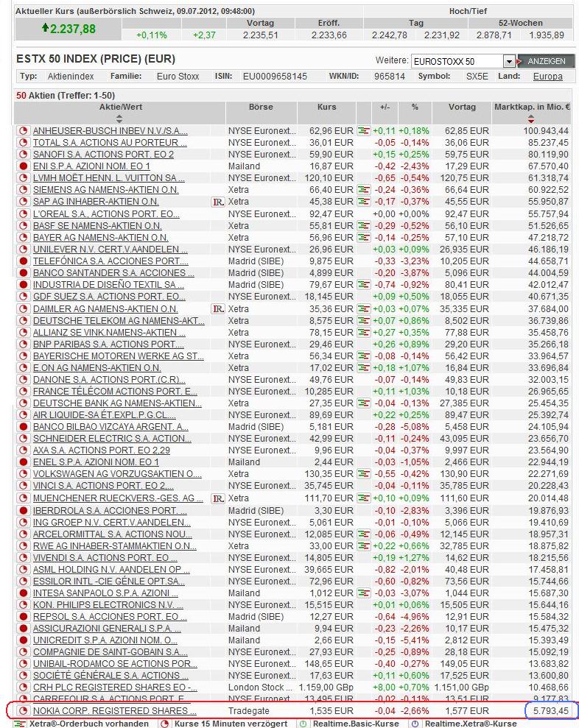
Task: Open the ESSILOR INTL link
Action: click(109, 582)
